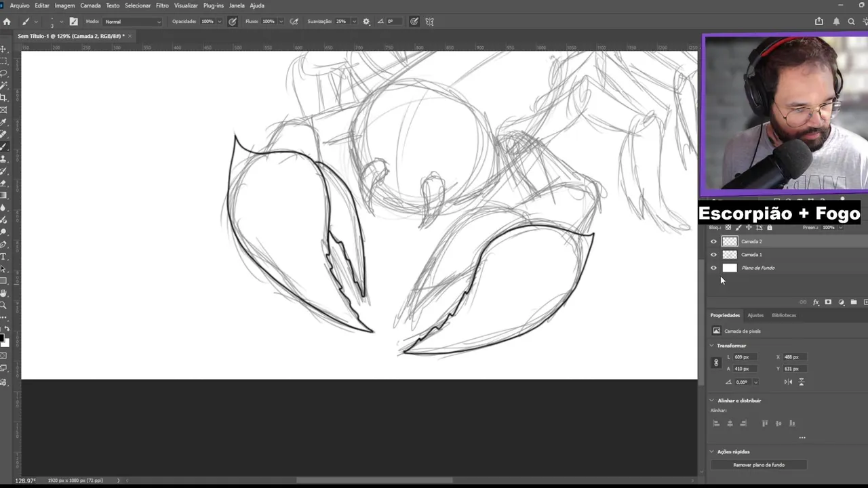The height and width of the screenshot is (488, 868).
Task: Hide the Camada 2 layer
Action: click(713, 241)
